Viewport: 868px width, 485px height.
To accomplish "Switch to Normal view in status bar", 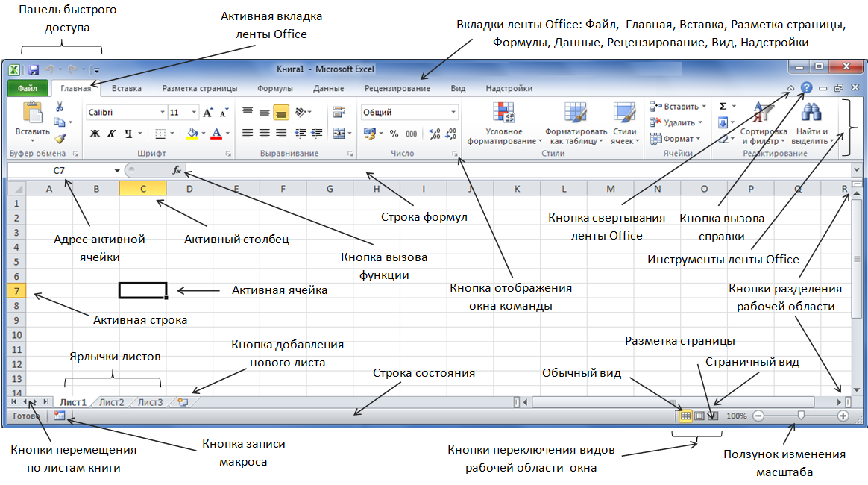I will [685, 416].
